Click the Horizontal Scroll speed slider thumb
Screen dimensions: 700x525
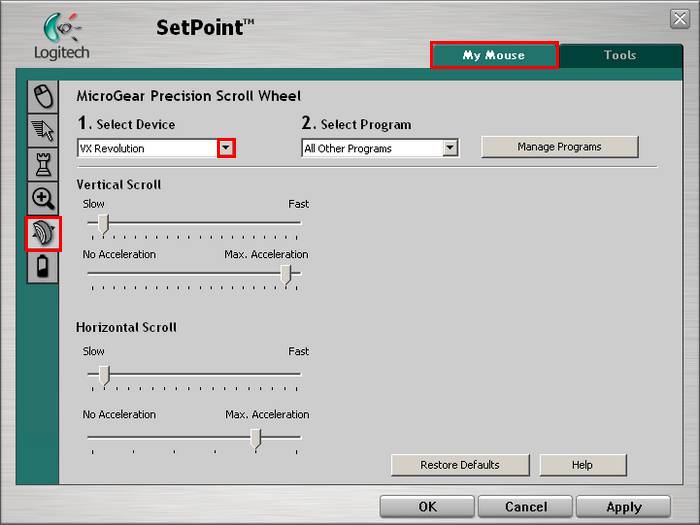tap(104, 375)
